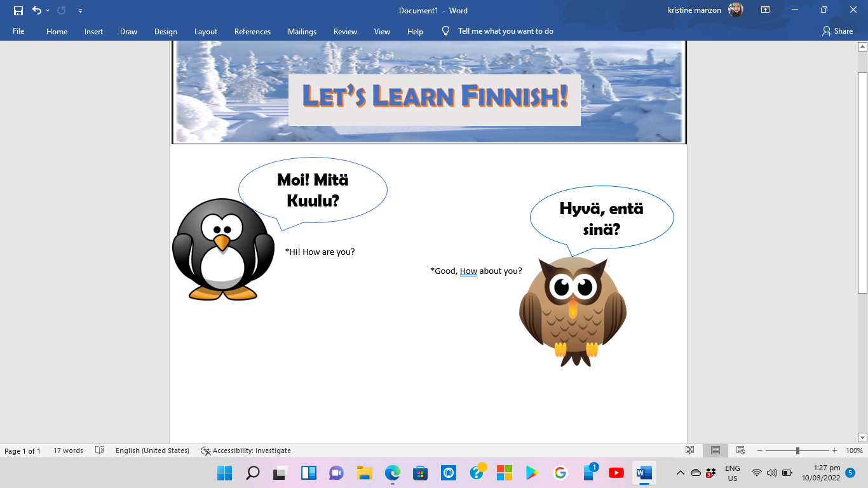
Task: Click the OneDrive cloud tray icon
Action: click(x=696, y=473)
